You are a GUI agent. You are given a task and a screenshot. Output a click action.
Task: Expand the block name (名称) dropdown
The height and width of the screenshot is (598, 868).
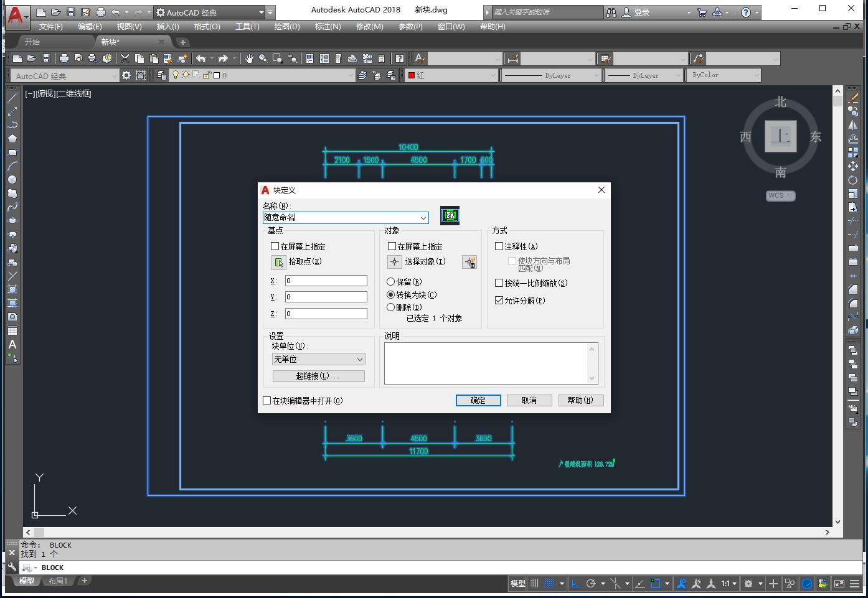pyautogui.click(x=423, y=218)
